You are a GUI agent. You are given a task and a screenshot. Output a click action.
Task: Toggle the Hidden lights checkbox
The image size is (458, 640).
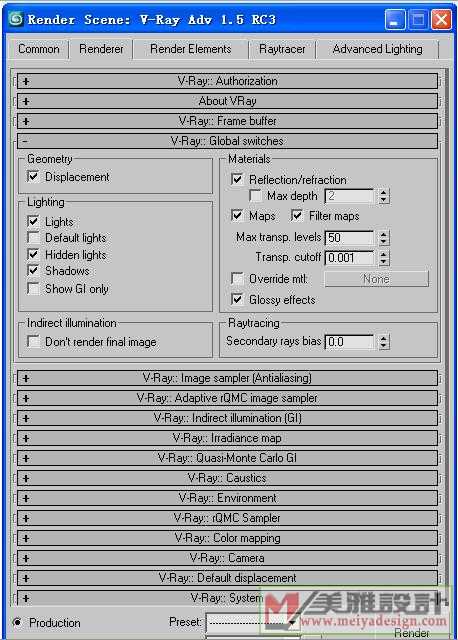33,255
